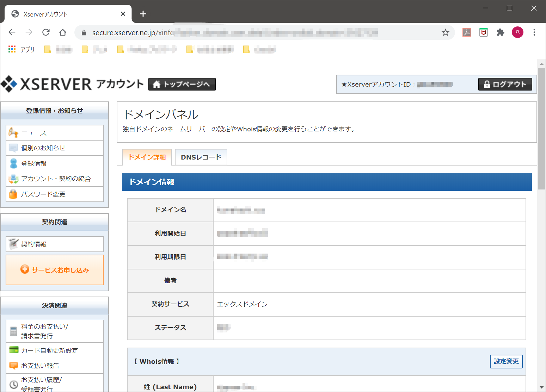Open アカウント・契約の統合
This screenshot has width=546, height=392.
(55, 179)
